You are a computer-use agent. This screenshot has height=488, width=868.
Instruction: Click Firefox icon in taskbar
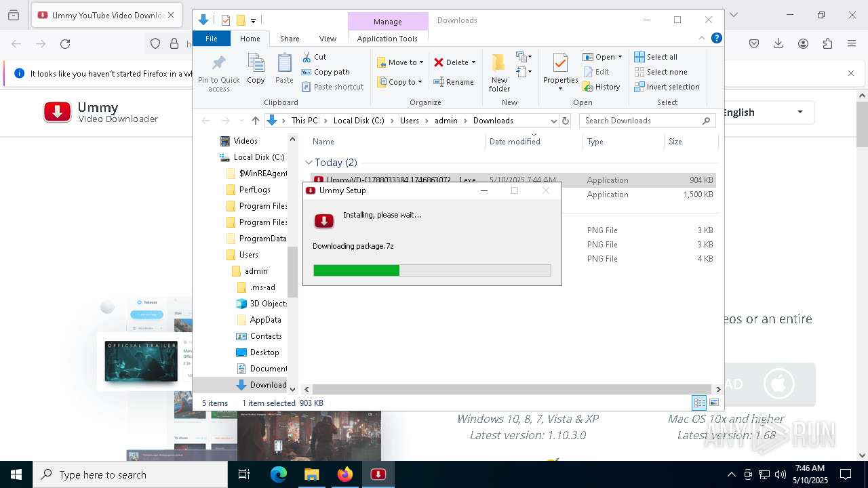point(345,474)
